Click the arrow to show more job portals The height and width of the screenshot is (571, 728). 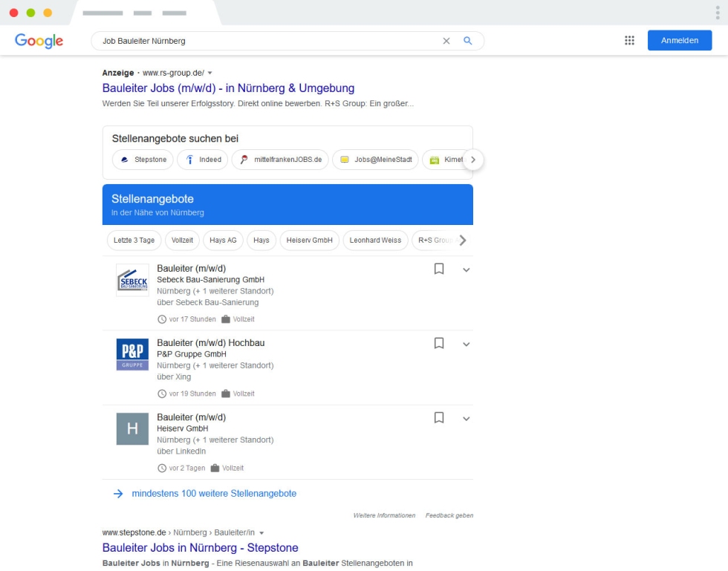pyautogui.click(x=473, y=160)
